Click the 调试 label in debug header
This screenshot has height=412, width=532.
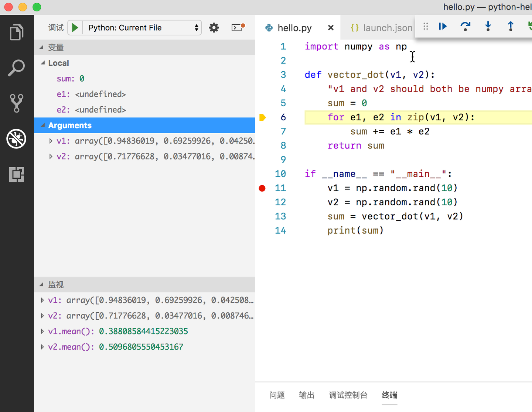point(56,28)
